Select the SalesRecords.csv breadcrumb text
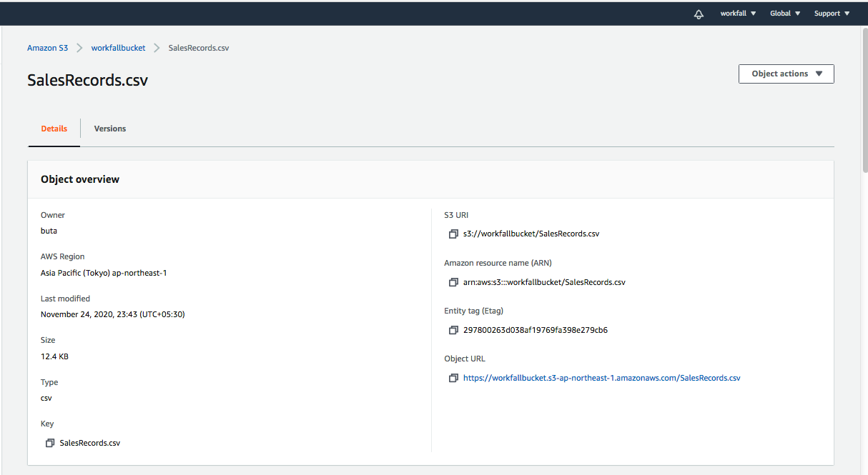This screenshot has width=868, height=475. pyautogui.click(x=199, y=48)
